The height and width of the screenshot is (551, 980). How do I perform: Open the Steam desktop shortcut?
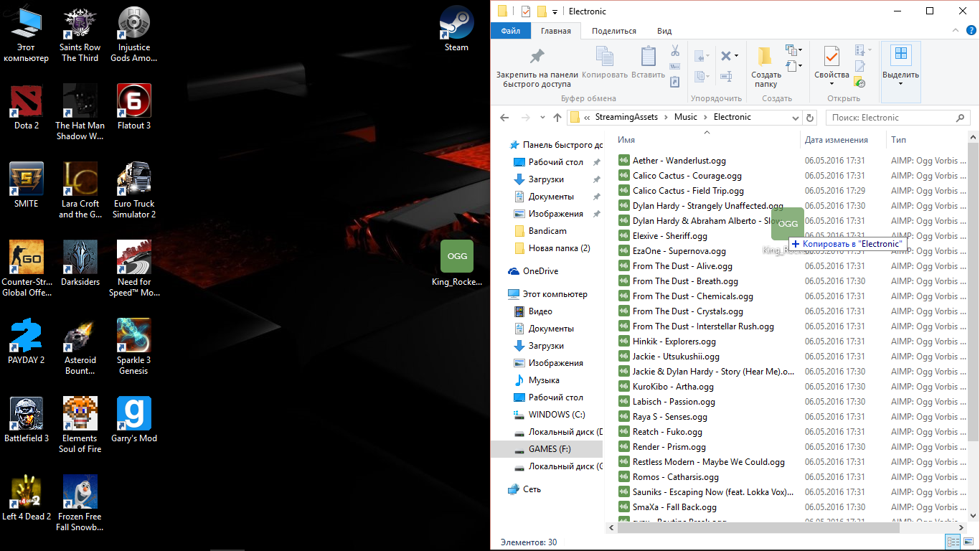click(456, 29)
